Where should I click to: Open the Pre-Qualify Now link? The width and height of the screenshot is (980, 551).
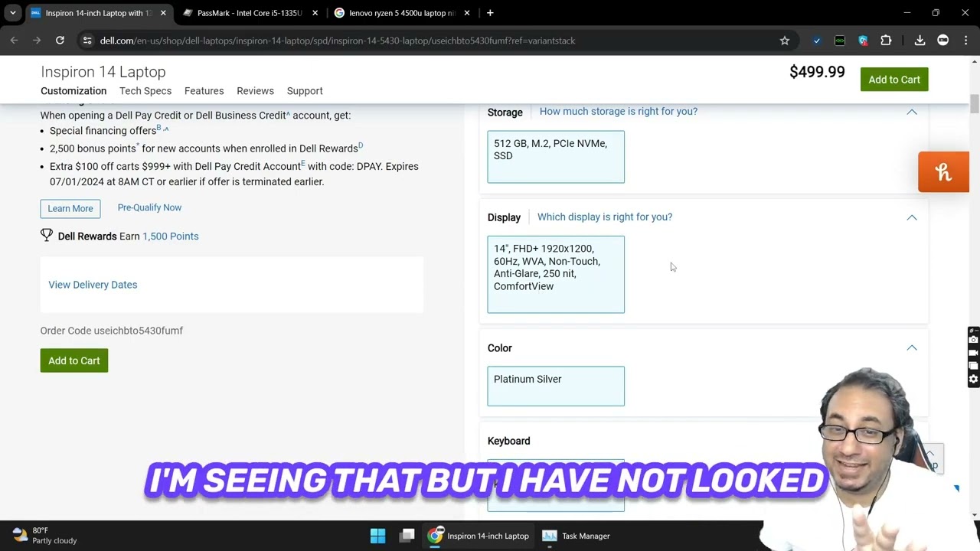[149, 207]
